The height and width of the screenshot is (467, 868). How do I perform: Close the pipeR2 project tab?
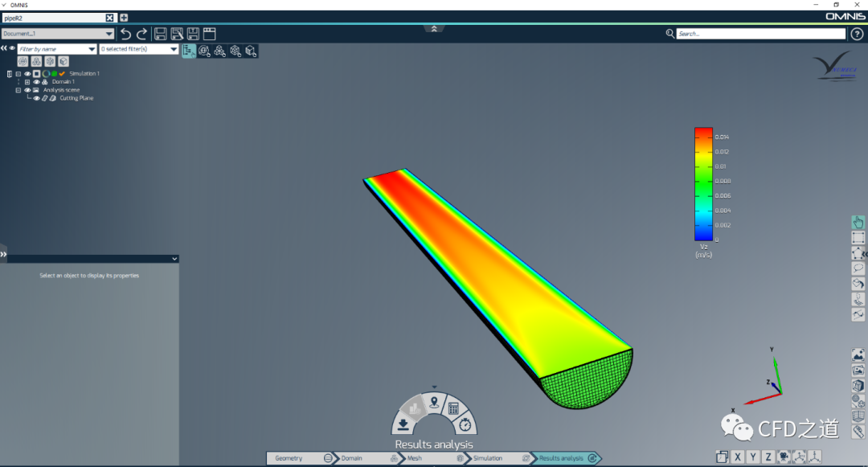click(x=109, y=18)
